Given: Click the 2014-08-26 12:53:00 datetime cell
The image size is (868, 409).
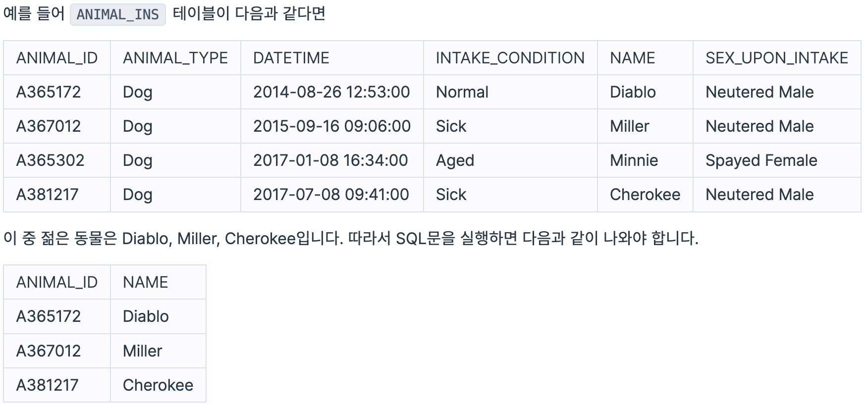Looking at the screenshot, I should [x=332, y=92].
